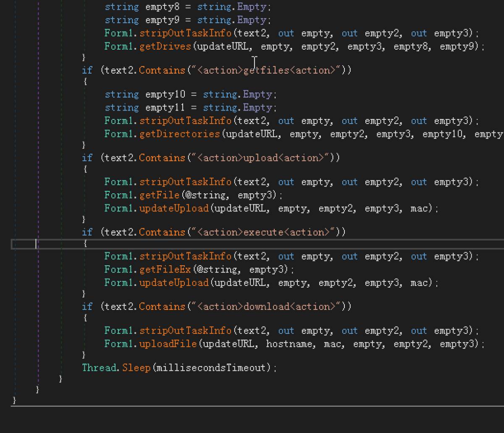The height and width of the screenshot is (433, 504).
Task: Click updateUpload below the getFileEx line
Action: coord(174,283)
